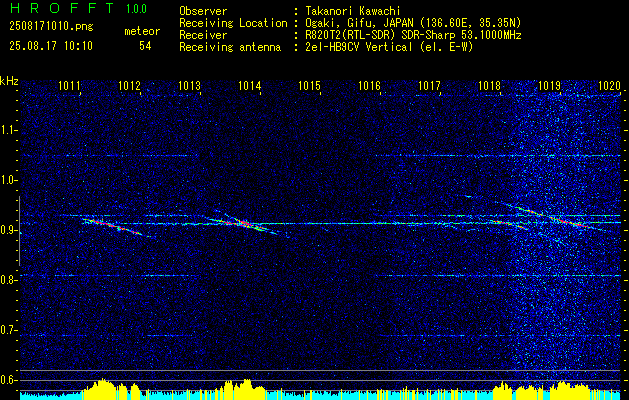Click the 0.6 kHz axis label
Viewport: 629px width, 400px height.
click(x=8, y=380)
